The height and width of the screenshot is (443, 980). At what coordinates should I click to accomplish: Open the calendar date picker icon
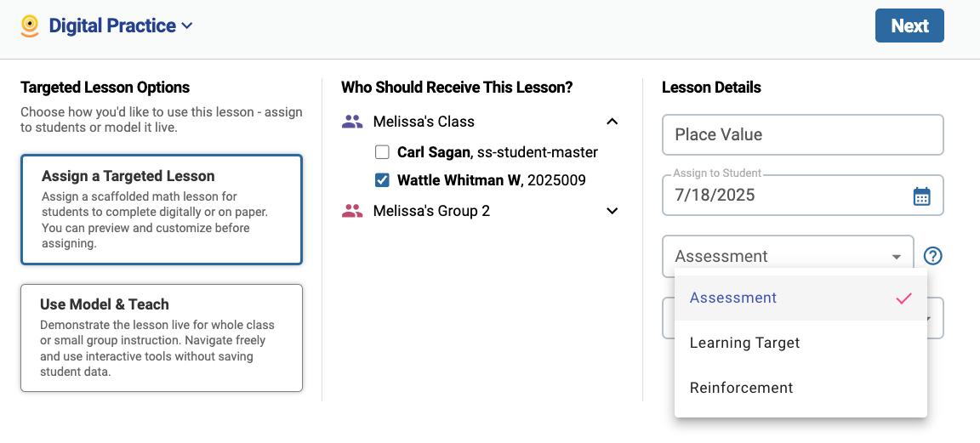pos(922,196)
